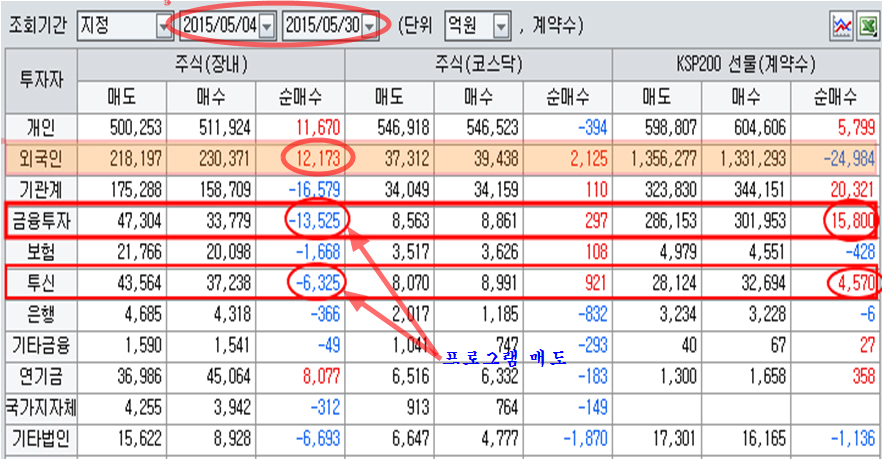Screen dimensions: 882x459
Task: Select the 주식(코스닥) column header
Action: (478, 66)
